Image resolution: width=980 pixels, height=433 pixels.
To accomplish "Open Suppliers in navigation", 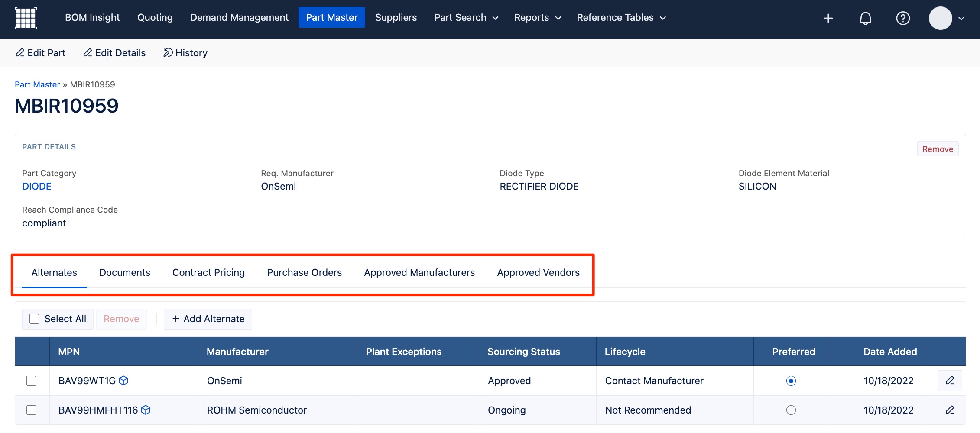I will click(x=396, y=18).
